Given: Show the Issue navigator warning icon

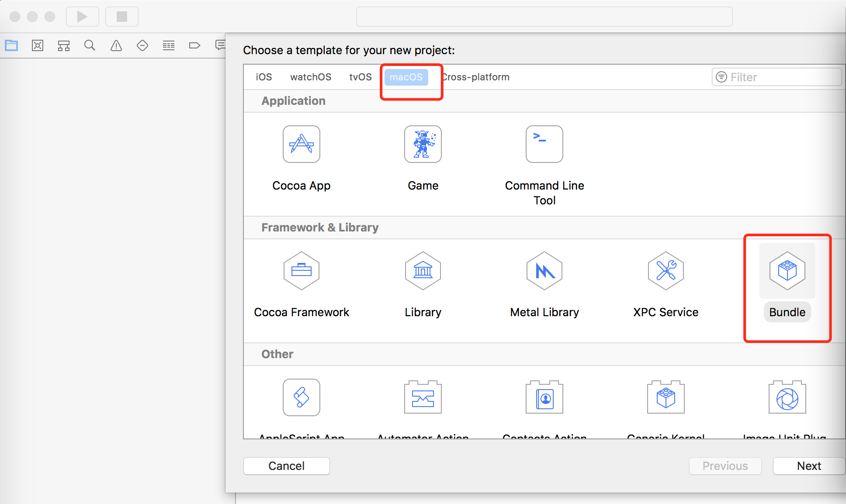Looking at the screenshot, I should coord(116,45).
